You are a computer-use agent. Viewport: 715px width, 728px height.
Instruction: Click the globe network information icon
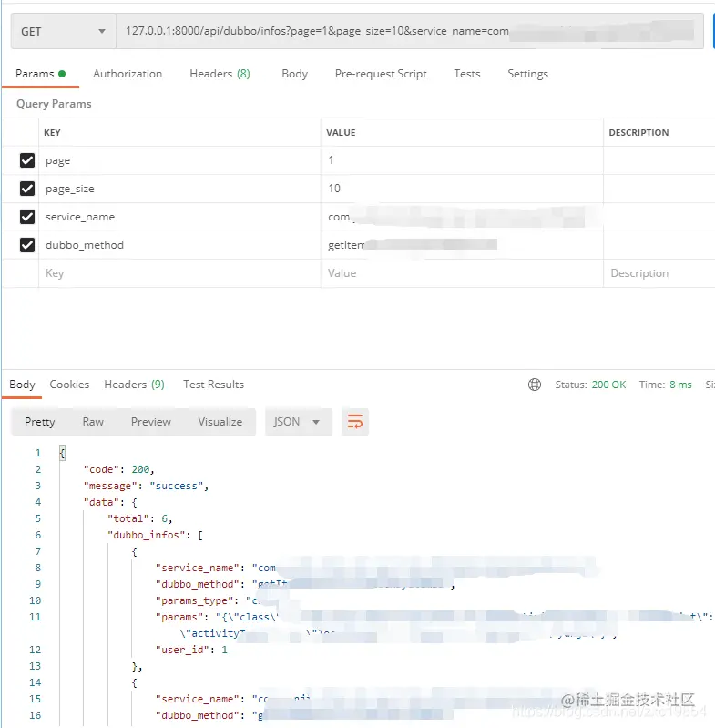(x=535, y=385)
